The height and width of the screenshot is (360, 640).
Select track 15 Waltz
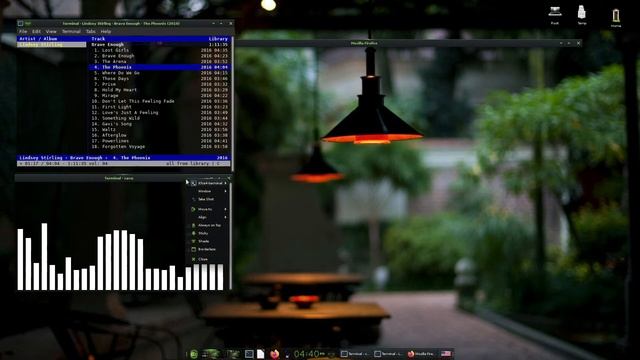(160, 129)
